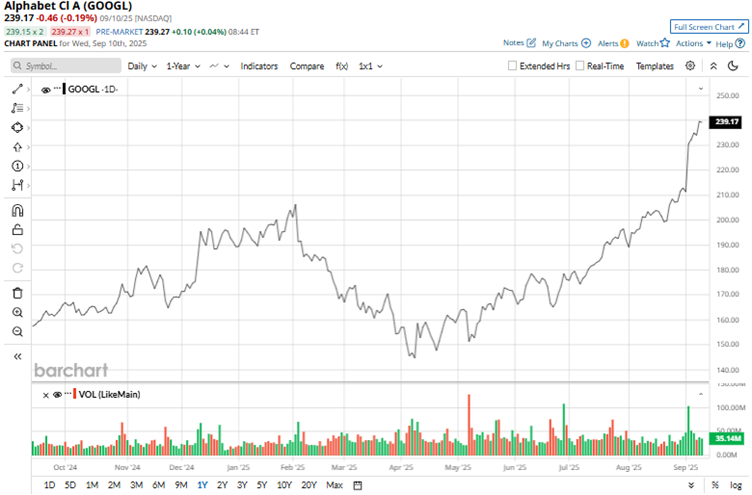Toggle the lock drawings padlock
This screenshot has height=495, width=752.
pos(17,230)
